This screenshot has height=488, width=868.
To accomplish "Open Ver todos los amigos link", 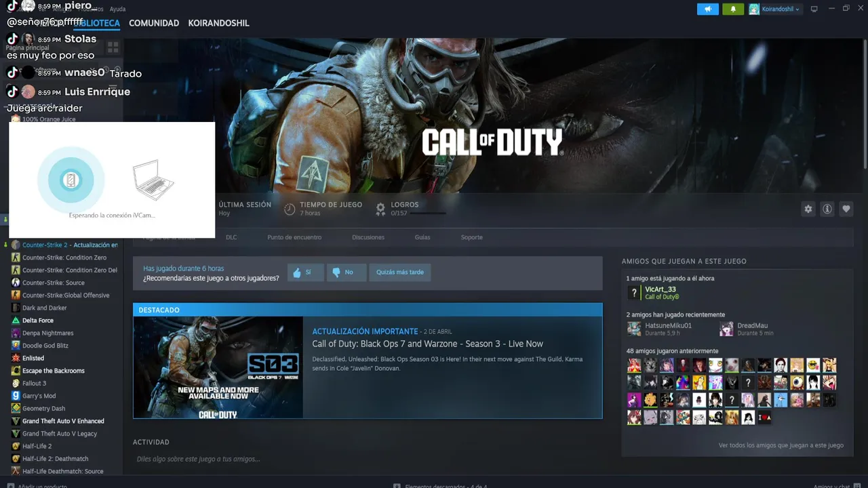I will (x=781, y=445).
